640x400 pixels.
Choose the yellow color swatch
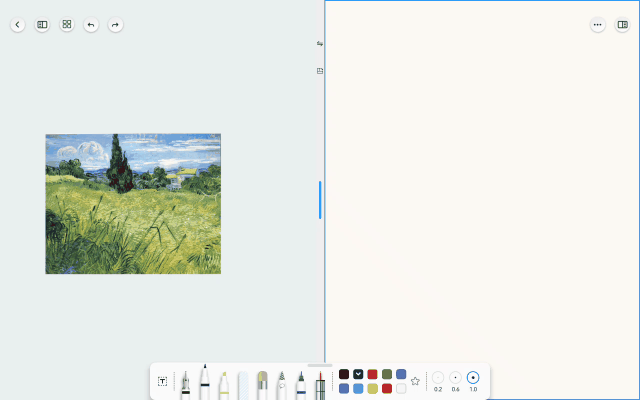[372, 389]
